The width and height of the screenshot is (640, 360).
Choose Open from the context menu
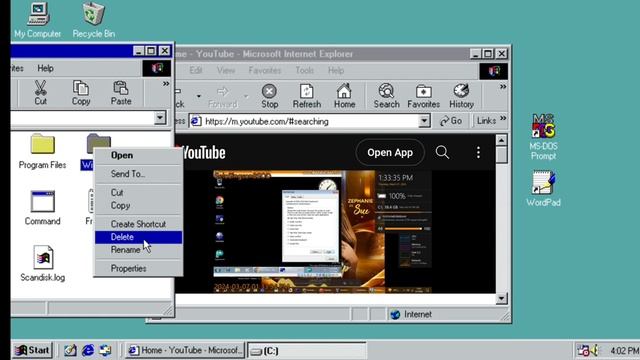[x=138, y=155]
